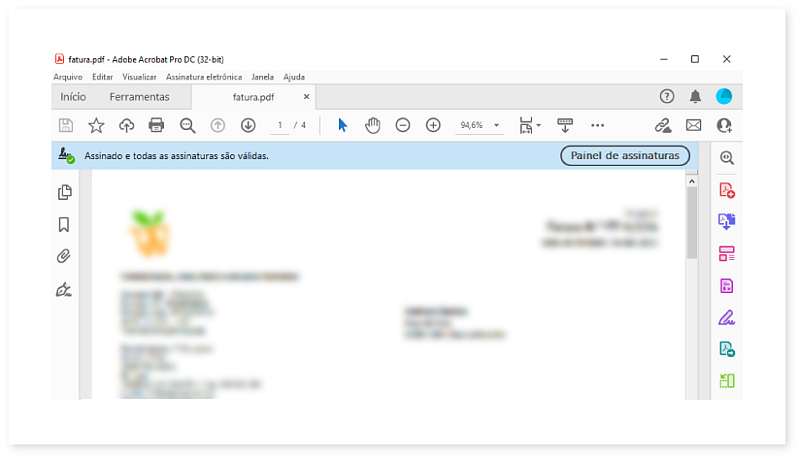Click the zoom in plus icon

pos(433,125)
